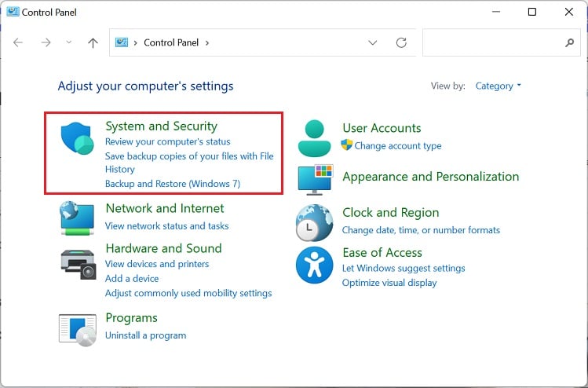Go up one level with the up arrow
This screenshot has height=388, width=588.
coord(93,43)
